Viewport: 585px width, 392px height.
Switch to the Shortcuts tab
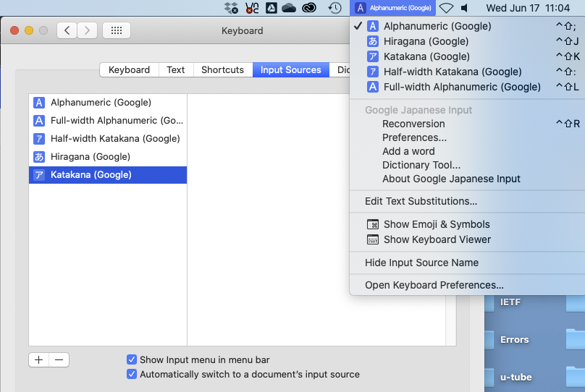[222, 70]
